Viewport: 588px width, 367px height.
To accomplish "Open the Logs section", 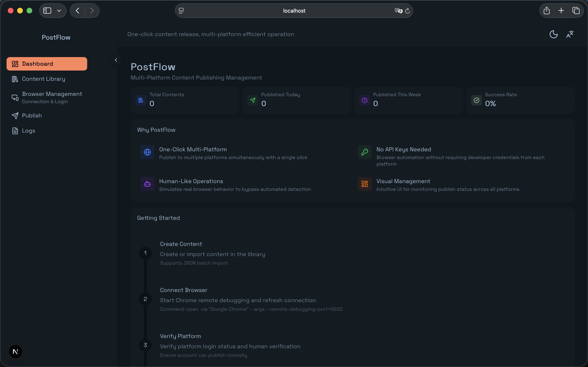I will (x=28, y=130).
